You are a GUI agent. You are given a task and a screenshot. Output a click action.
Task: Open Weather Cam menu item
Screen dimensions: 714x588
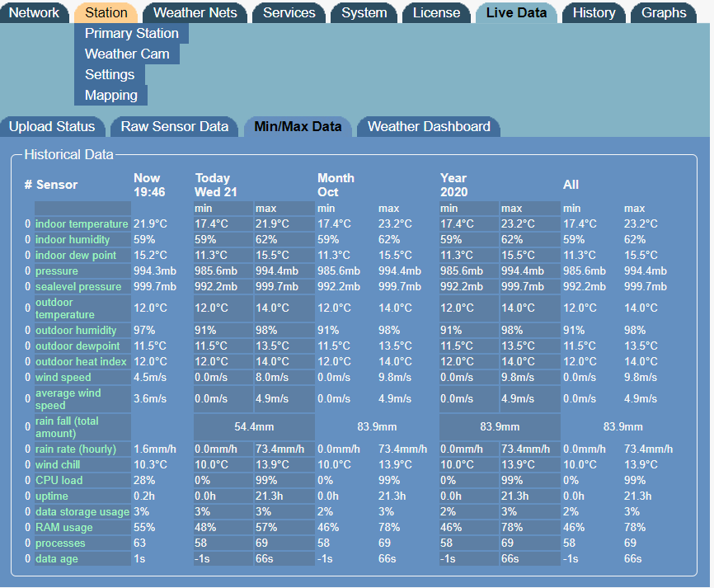click(127, 54)
